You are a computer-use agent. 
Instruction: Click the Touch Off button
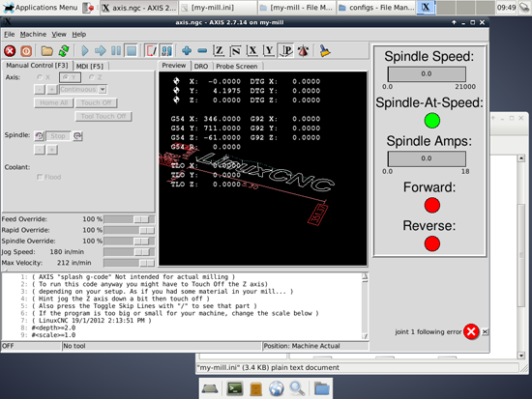click(x=96, y=102)
